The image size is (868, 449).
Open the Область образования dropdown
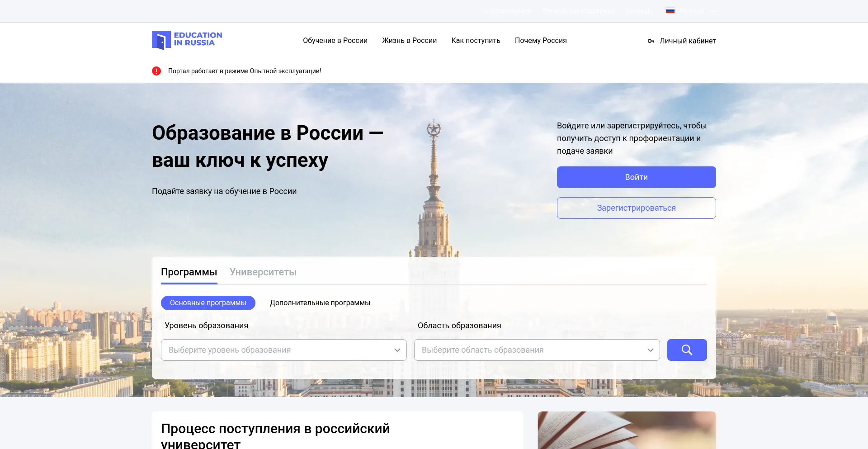coord(537,350)
